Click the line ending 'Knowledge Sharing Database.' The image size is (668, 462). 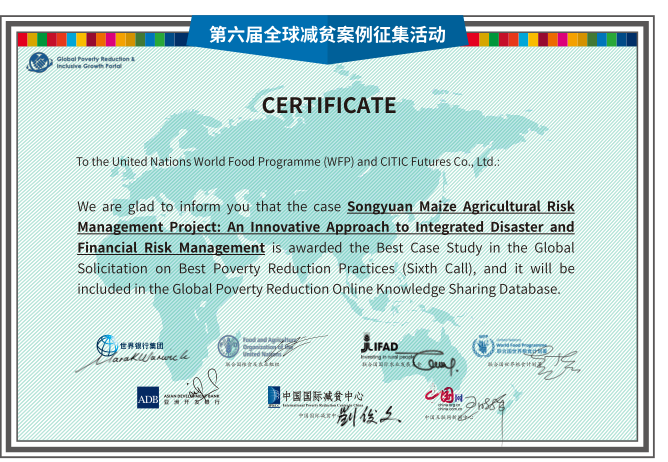click(x=319, y=289)
